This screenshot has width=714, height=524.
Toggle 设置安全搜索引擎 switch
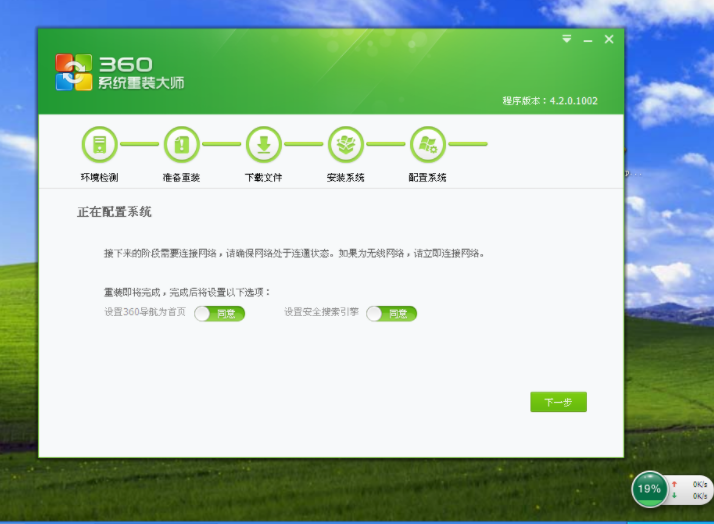(392, 314)
